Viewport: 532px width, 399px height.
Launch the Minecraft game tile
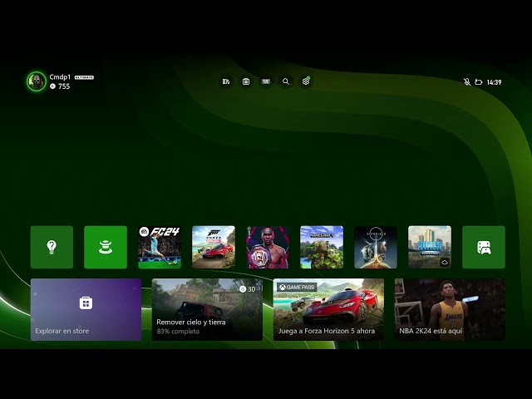(322, 247)
